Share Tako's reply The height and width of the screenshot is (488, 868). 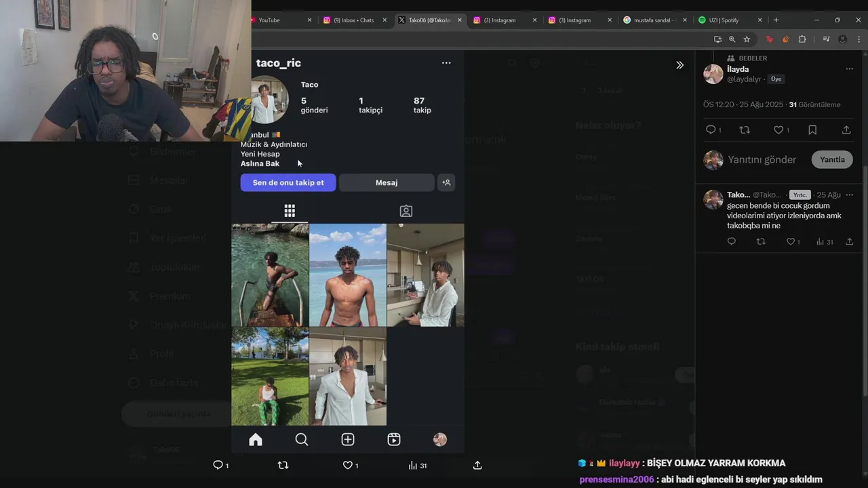click(x=849, y=241)
